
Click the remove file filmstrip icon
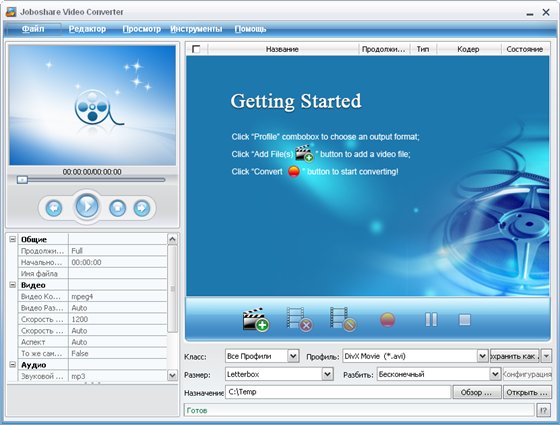(300, 319)
